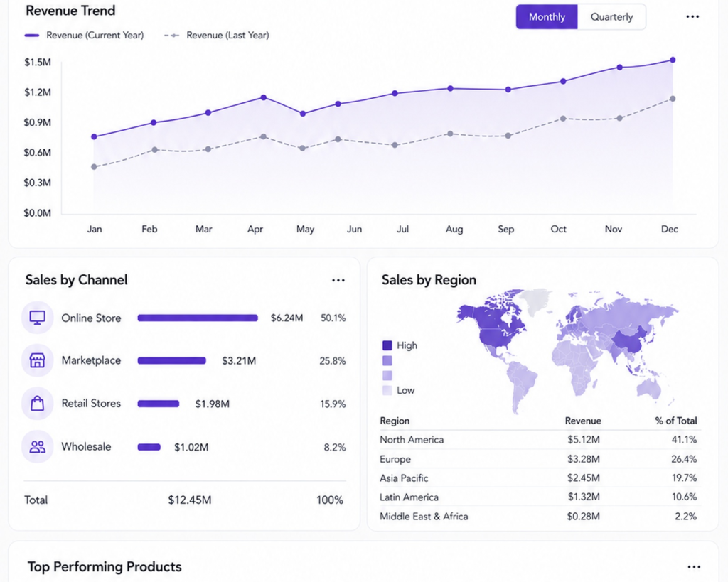Click the 19.7% share value
Screen dimensions: 728x582
[x=684, y=478]
